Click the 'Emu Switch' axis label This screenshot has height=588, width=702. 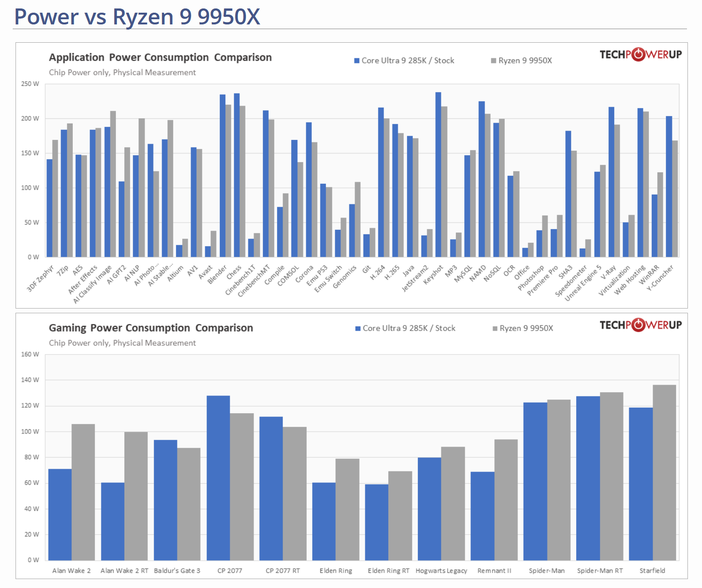(x=328, y=279)
